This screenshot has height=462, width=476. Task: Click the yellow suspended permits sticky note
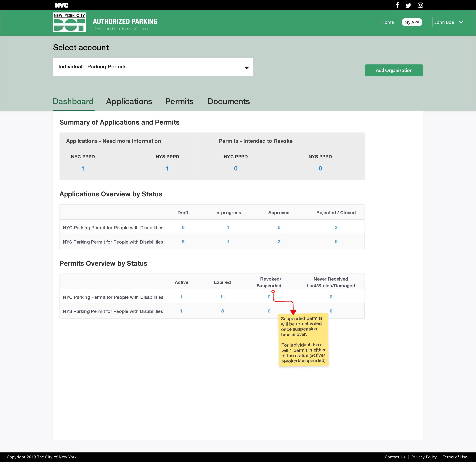pyautogui.click(x=303, y=339)
